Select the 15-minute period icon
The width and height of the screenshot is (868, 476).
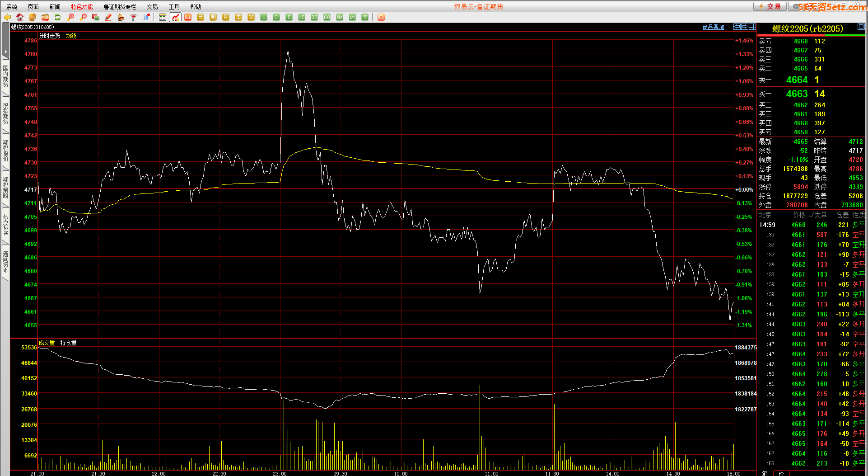(302, 17)
